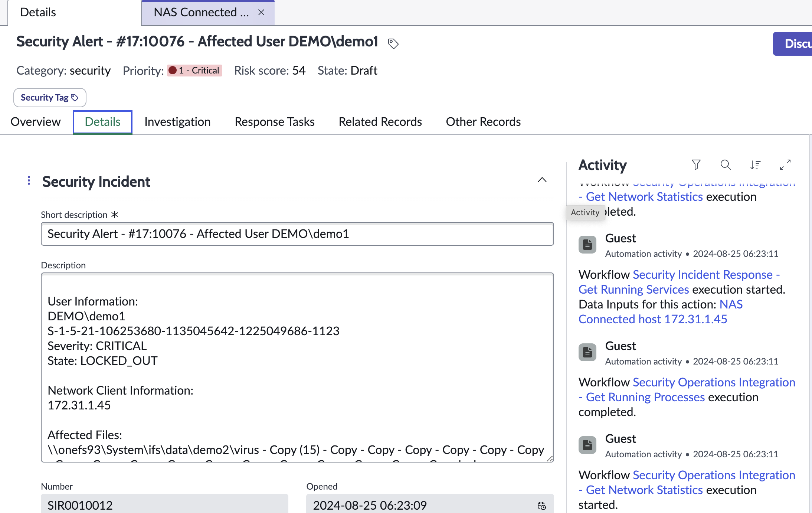
Task: Follow the Get Running Services workflow link
Action: [x=633, y=289]
